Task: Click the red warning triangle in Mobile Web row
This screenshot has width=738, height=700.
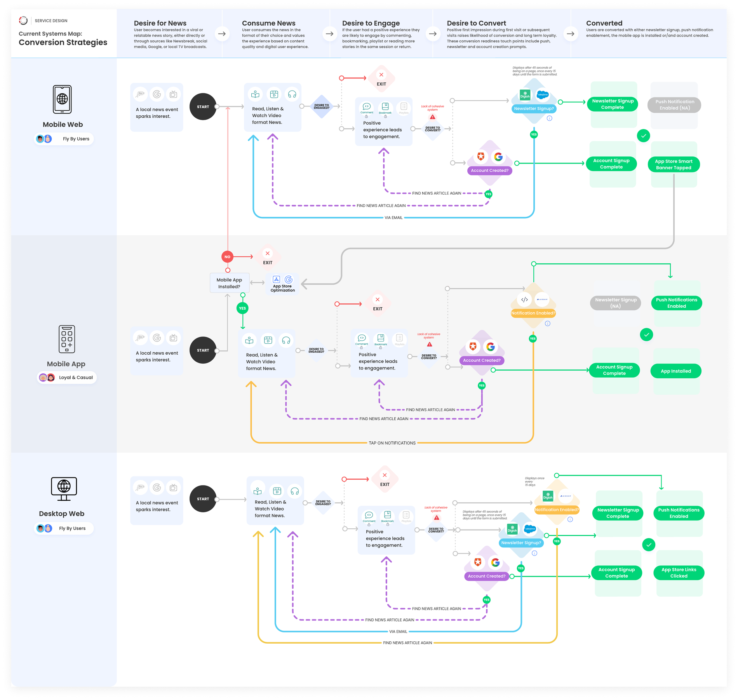Action: click(432, 117)
